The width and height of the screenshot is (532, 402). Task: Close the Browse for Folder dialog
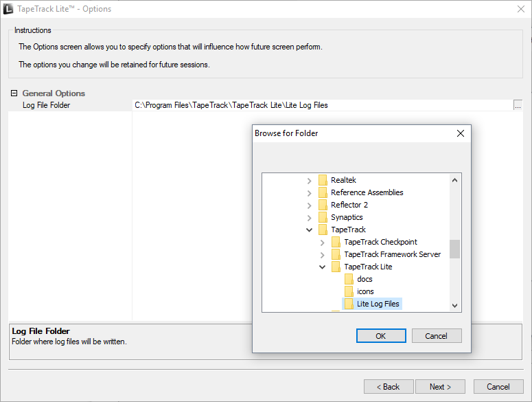(461, 133)
